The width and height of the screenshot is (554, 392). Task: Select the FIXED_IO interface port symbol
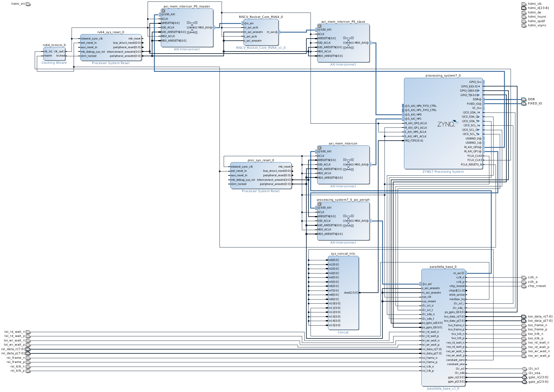click(x=524, y=104)
